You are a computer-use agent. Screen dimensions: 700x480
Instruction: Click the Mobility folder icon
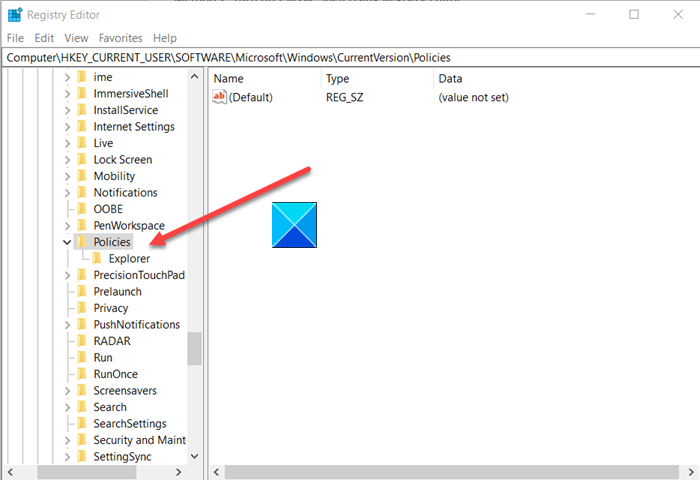[82, 176]
